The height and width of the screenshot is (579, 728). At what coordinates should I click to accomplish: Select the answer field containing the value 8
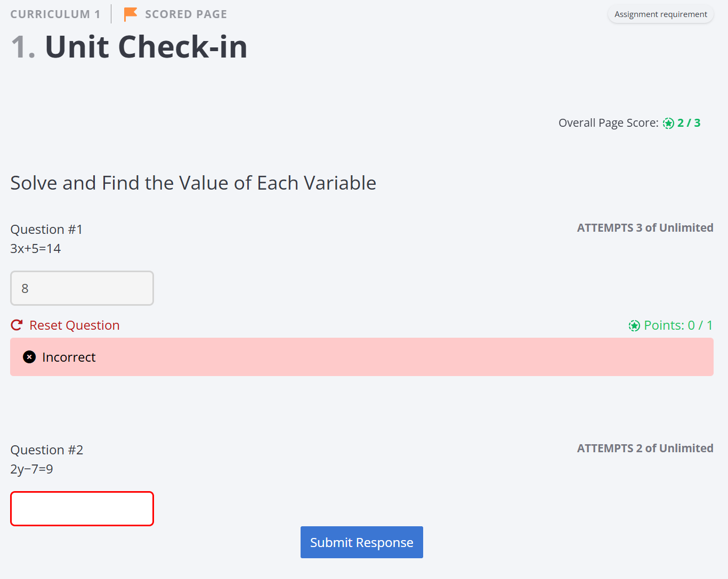pyautogui.click(x=82, y=288)
